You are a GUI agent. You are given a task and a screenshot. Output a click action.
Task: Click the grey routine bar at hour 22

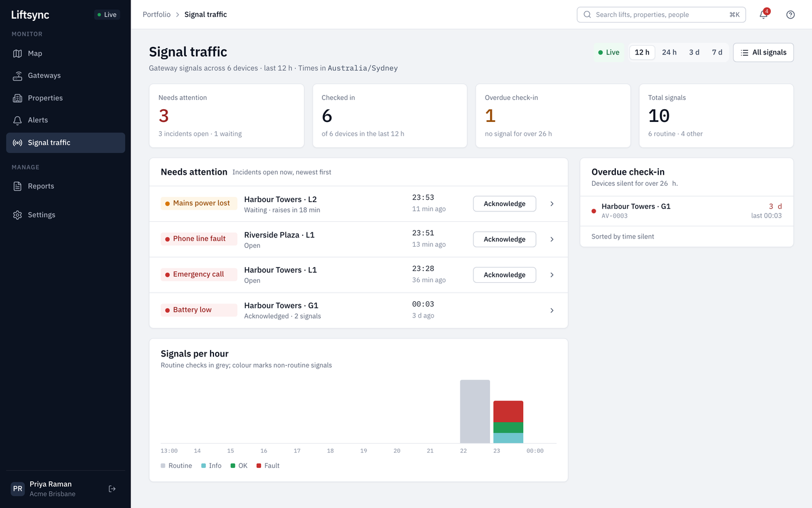pos(475,412)
